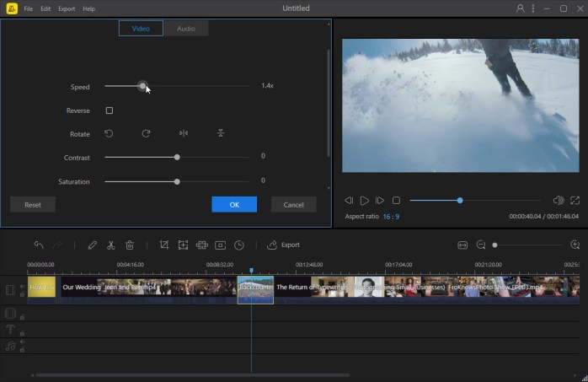Enable the Reverse checkbox

pyautogui.click(x=110, y=110)
